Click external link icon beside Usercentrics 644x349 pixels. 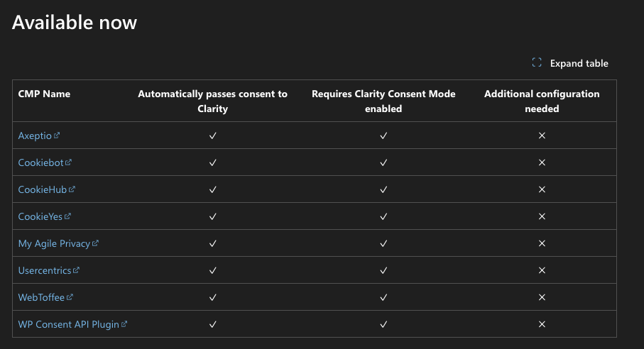[x=77, y=270]
